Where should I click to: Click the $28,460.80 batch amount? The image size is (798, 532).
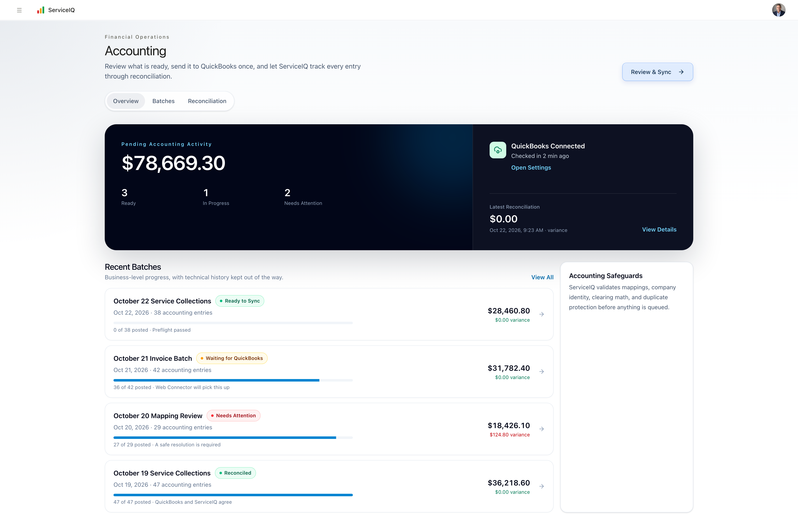[x=509, y=311]
